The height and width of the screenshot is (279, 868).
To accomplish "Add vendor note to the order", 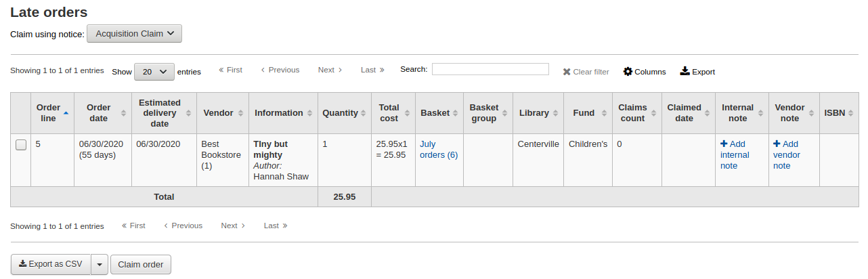I will tap(786, 154).
